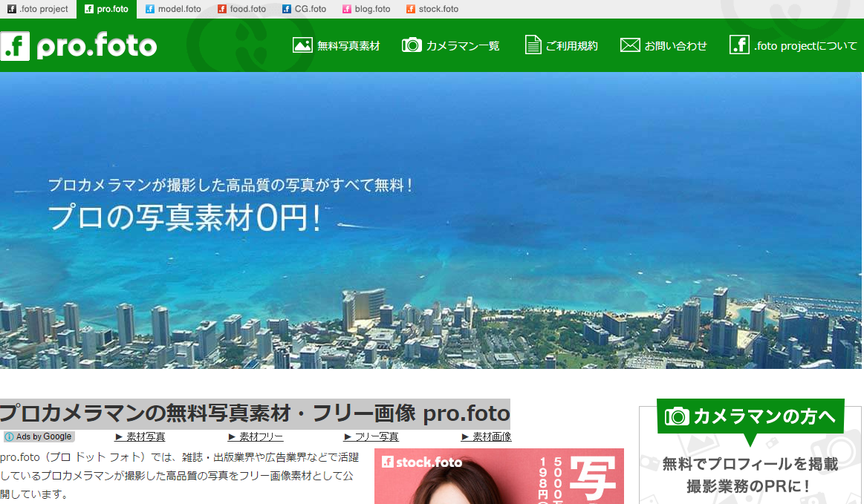Click the envelope icon beside お問い合わせ
Viewport: 864px width, 504px height.
[630, 45]
